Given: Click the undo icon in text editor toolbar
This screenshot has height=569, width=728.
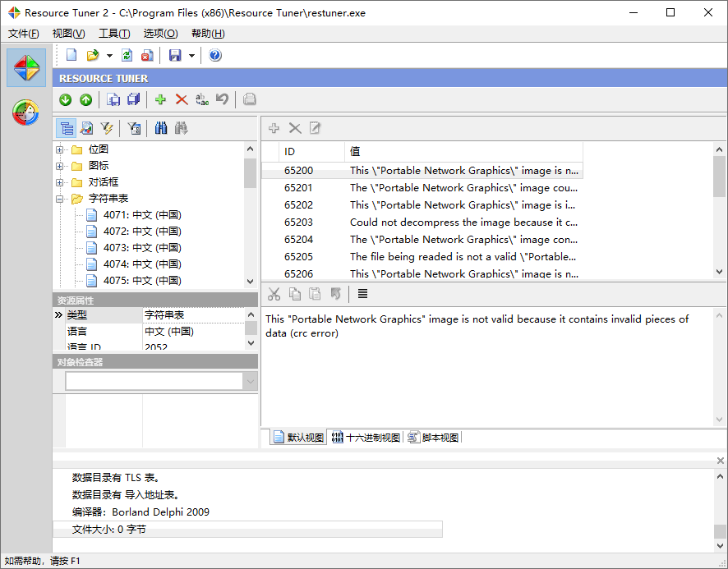Looking at the screenshot, I should [x=336, y=294].
